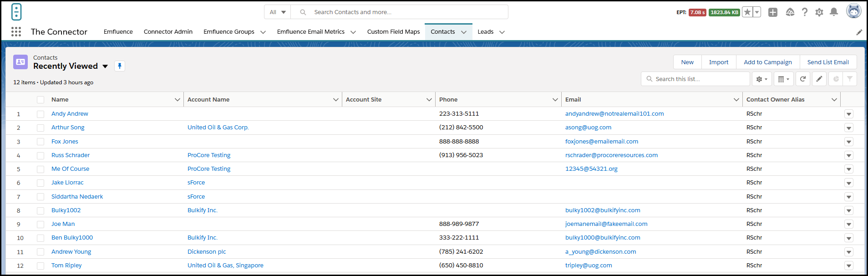868x276 pixels.
Task: Open row actions for Arthur Song
Action: (x=849, y=128)
